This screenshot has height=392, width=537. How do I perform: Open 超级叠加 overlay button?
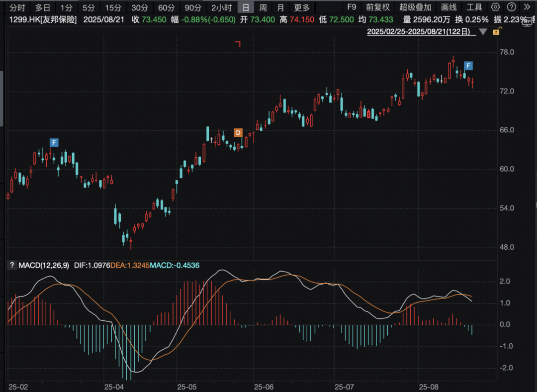(415, 7)
